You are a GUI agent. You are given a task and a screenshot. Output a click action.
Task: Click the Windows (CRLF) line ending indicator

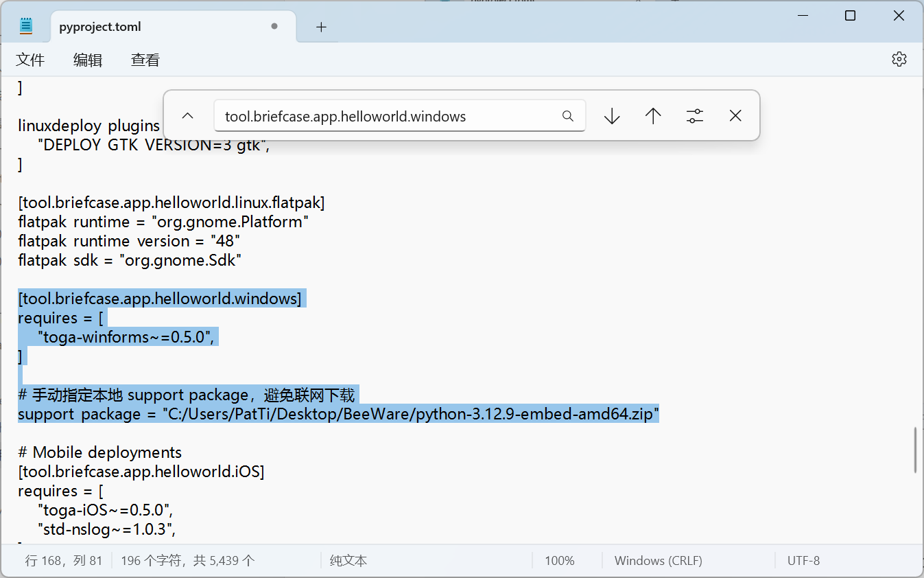(659, 561)
